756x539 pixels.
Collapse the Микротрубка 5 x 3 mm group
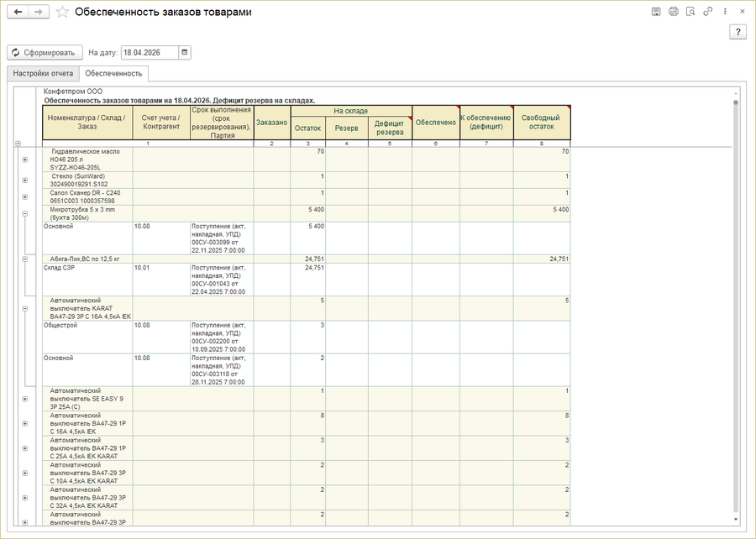coord(24,214)
